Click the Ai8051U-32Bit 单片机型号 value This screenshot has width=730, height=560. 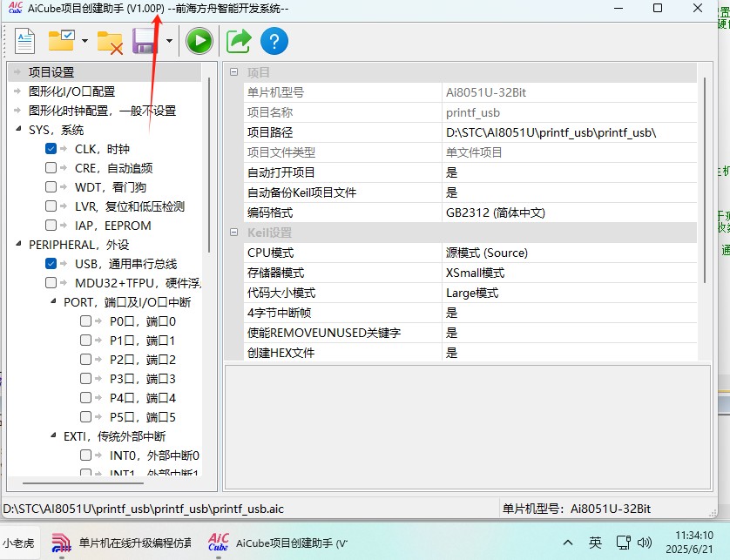[570, 92]
